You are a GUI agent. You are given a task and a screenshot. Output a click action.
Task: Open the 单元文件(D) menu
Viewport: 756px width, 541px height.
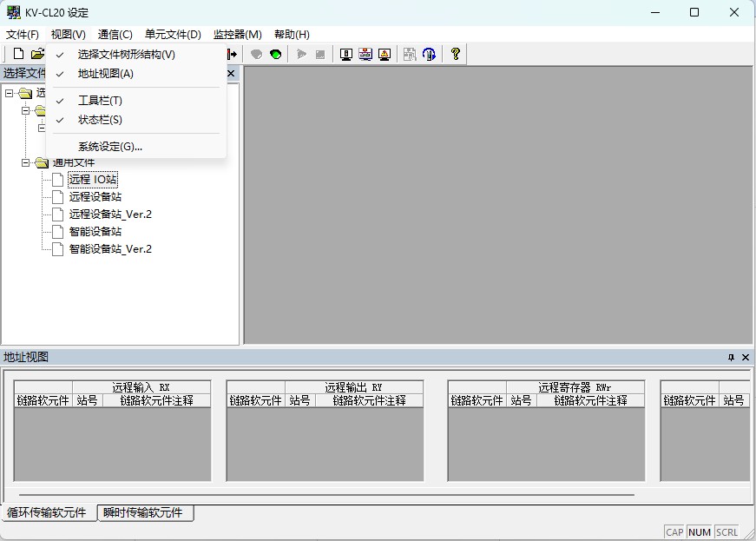point(173,35)
